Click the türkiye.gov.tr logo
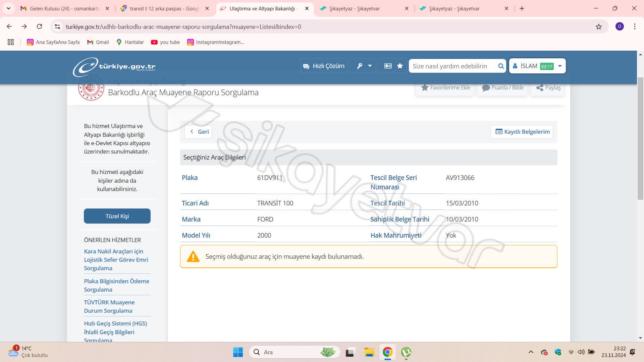The image size is (644, 362). point(114,66)
